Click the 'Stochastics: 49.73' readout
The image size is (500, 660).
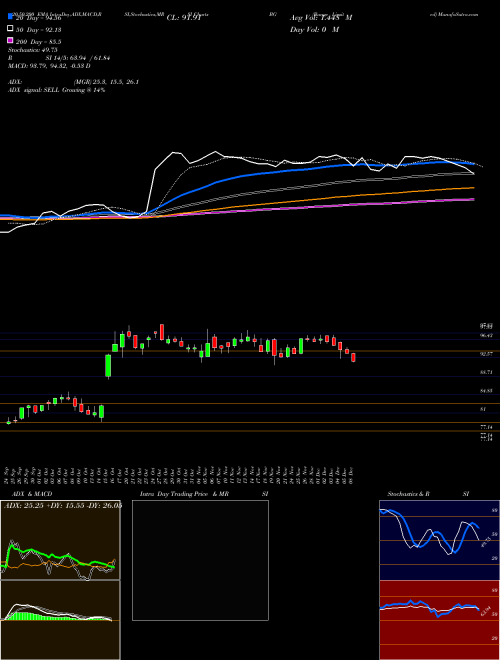click(x=32, y=50)
